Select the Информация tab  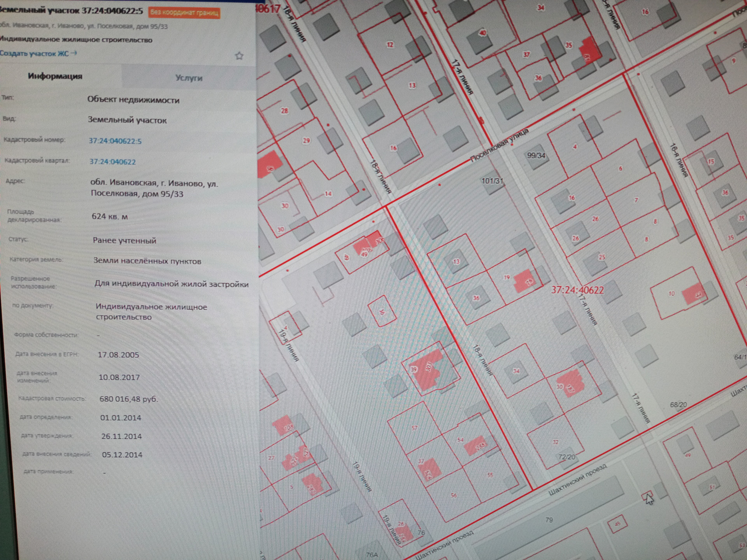(x=55, y=76)
